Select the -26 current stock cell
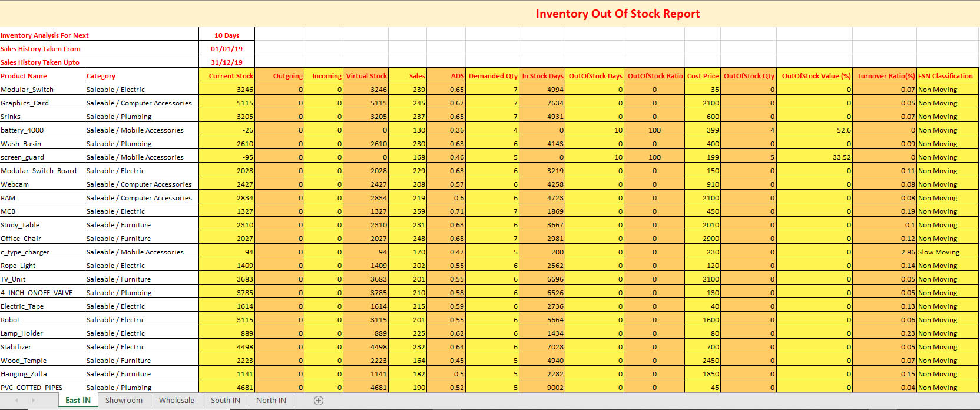This screenshot has height=410, width=980. [227, 129]
